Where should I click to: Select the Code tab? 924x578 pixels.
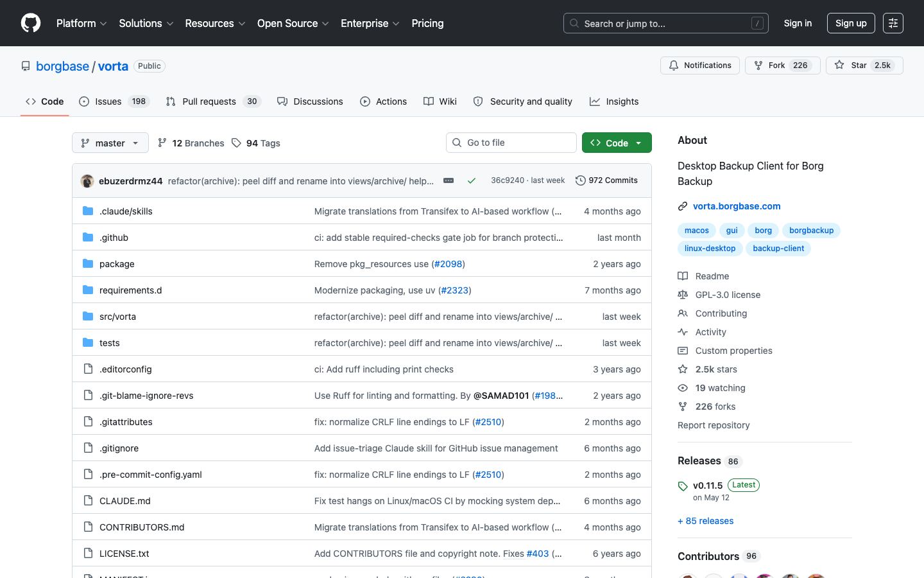pyautogui.click(x=45, y=101)
